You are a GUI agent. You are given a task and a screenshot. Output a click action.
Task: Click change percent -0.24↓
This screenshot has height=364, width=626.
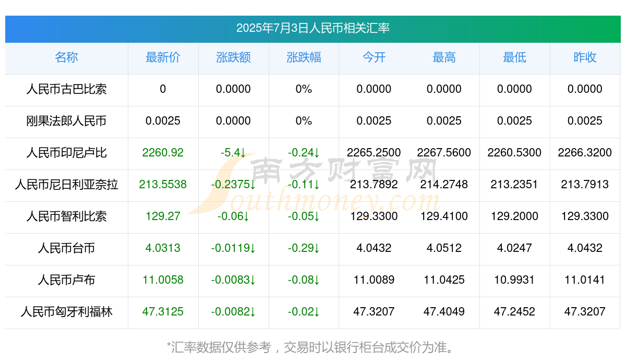304,153
